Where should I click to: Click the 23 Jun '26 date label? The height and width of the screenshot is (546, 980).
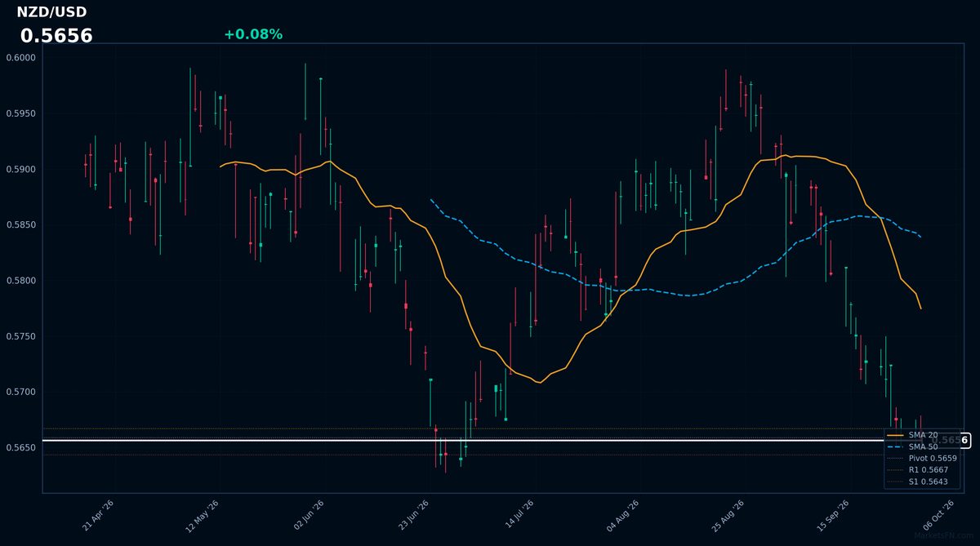[x=413, y=516]
